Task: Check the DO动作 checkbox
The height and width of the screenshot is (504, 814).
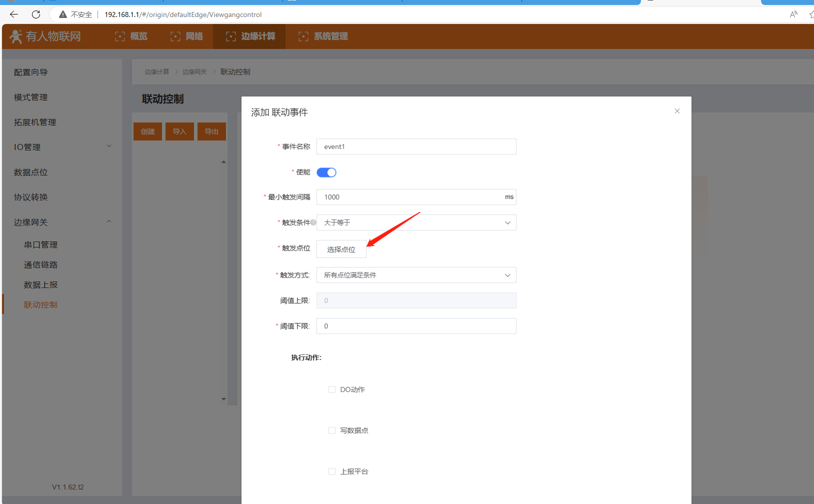Action: click(332, 389)
